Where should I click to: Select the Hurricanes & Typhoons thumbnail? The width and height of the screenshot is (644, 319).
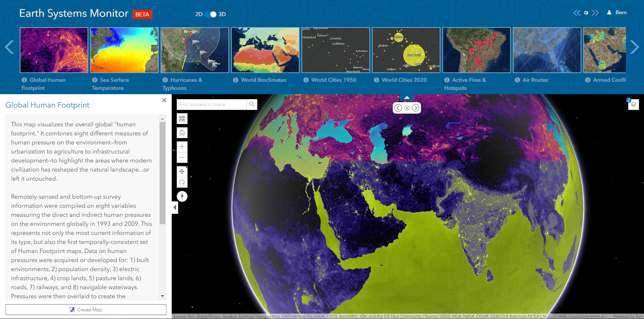point(195,50)
